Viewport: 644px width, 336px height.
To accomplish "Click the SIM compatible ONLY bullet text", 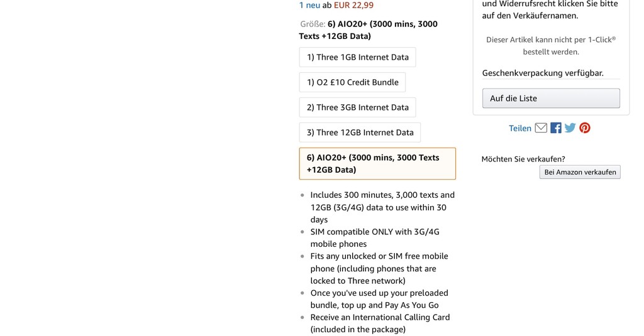I will tap(375, 237).
